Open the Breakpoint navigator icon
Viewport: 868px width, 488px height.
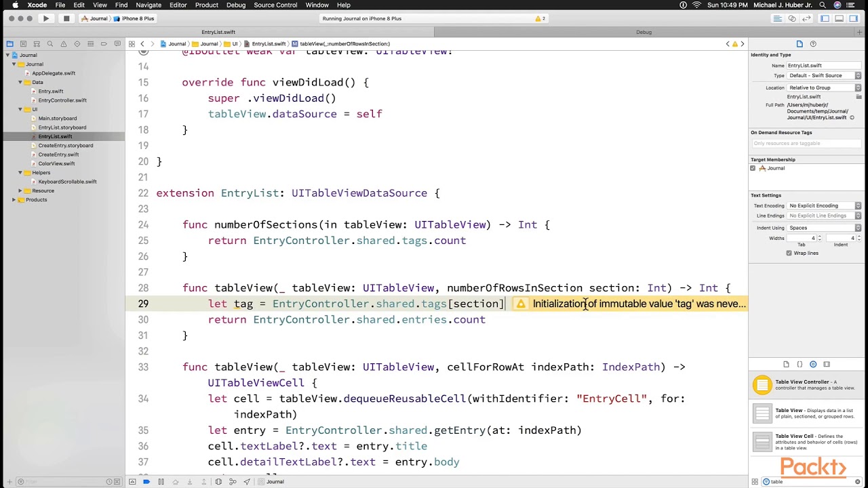point(104,43)
